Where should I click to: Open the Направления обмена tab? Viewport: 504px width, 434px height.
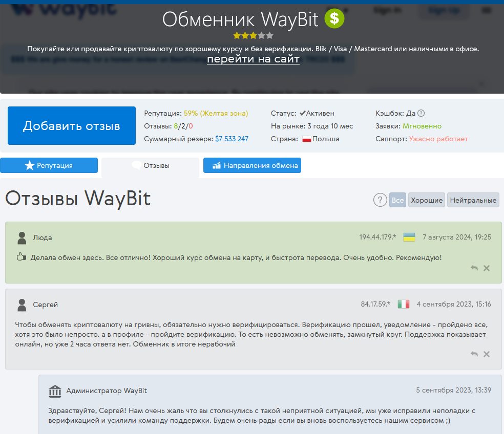(x=252, y=165)
